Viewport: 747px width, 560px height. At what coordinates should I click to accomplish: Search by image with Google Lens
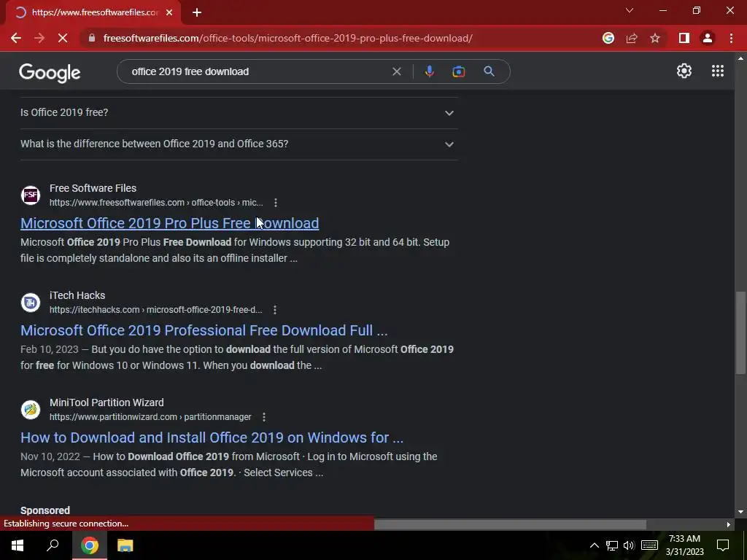tap(458, 71)
